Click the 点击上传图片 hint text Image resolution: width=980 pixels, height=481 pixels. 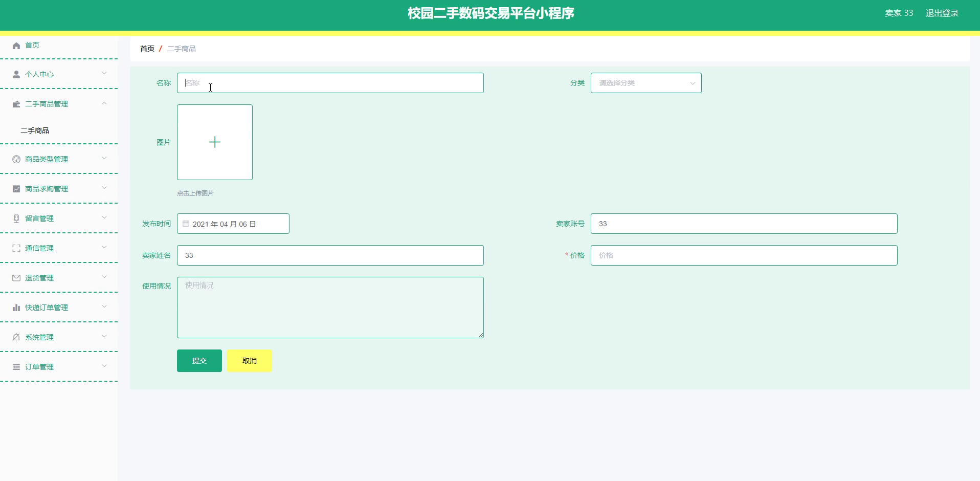coord(195,193)
